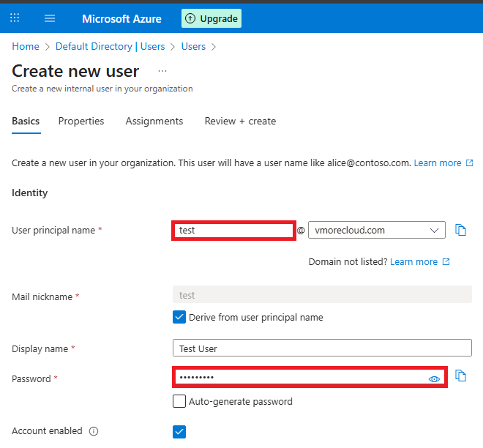Go to the Review + create tab
Image resolution: width=483 pixels, height=448 pixels.
coord(240,121)
